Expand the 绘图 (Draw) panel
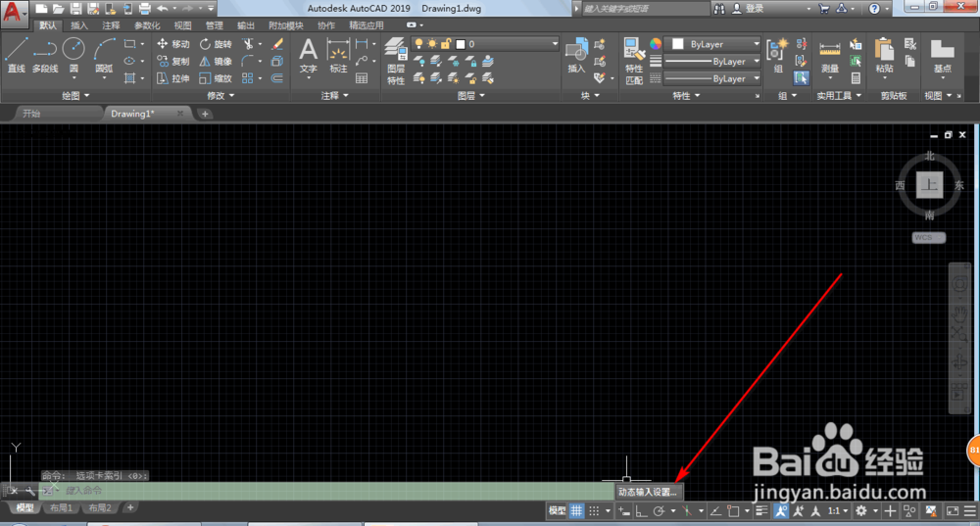The image size is (980, 526). click(75, 96)
